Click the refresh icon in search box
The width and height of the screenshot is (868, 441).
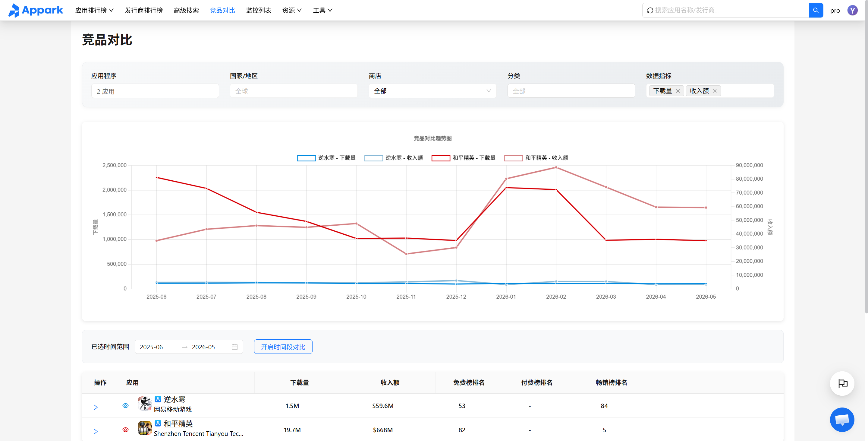click(650, 11)
